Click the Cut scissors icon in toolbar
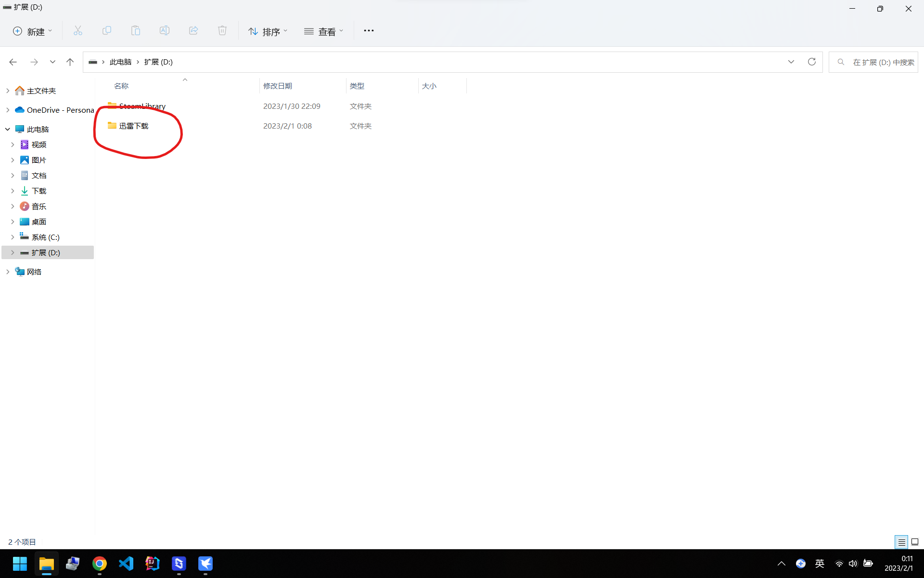924x578 pixels. click(x=77, y=31)
